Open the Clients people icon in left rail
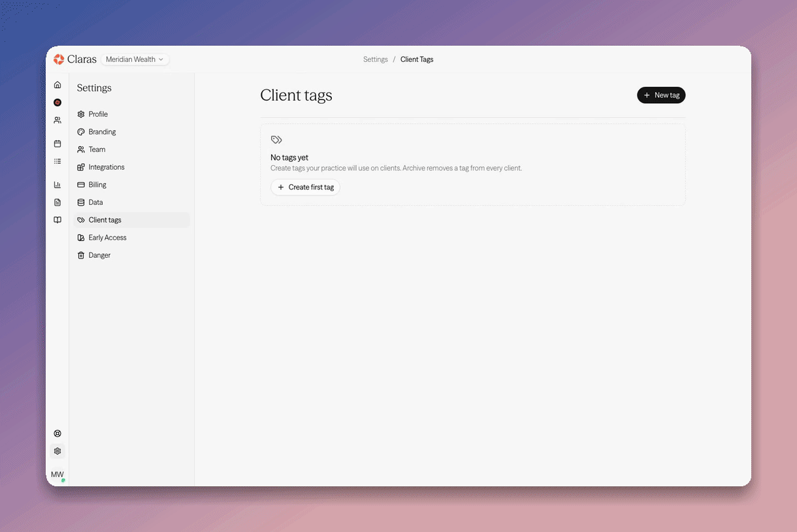797x532 pixels. [x=57, y=120]
